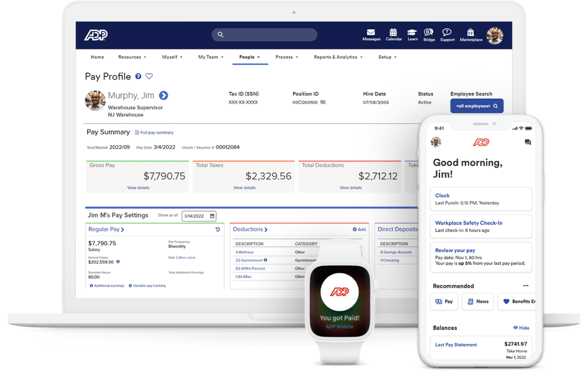The height and width of the screenshot is (372, 588).
Task: Tap the News shortcut on phone
Action: pos(478,302)
